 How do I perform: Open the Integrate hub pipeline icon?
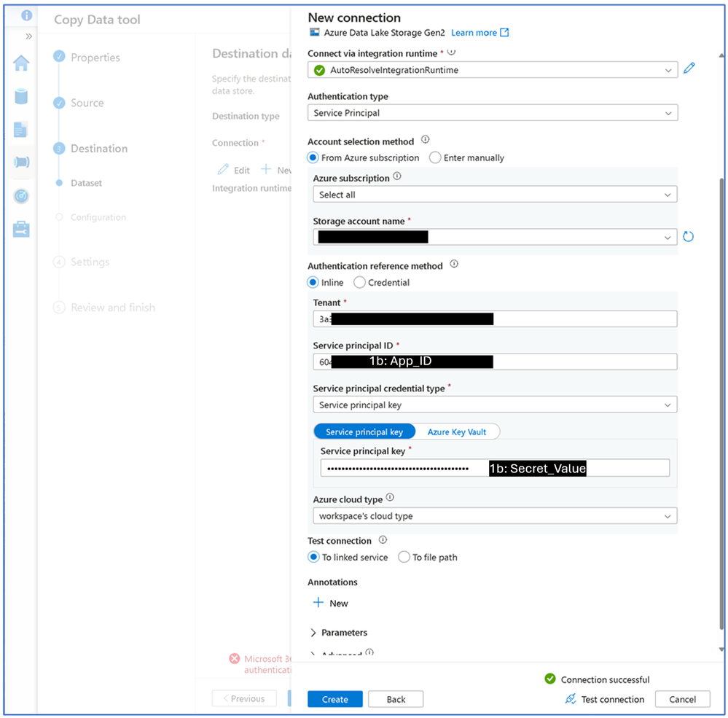tap(21, 162)
